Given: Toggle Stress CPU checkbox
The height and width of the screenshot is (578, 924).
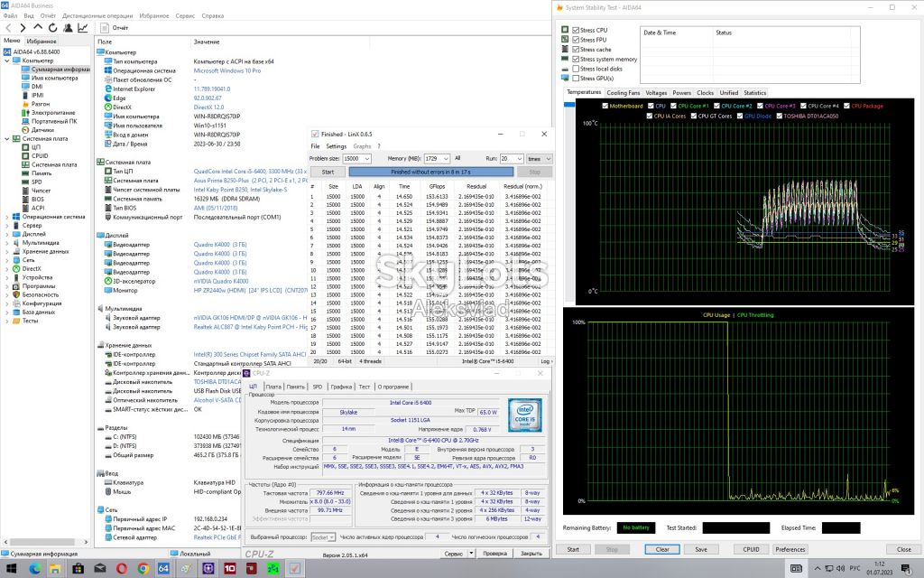Looking at the screenshot, I should (x=576, y=30).
